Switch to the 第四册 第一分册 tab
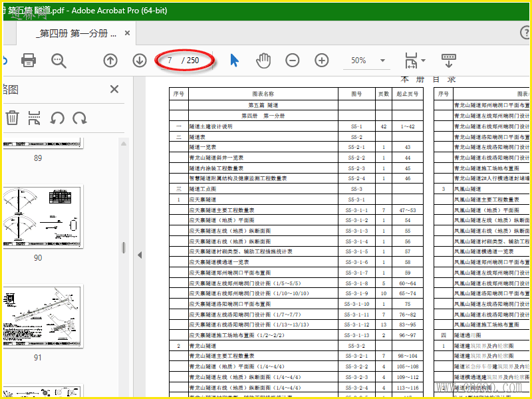Image resolution: width=532 pixels, height=399 pixels. click(x=76, y=33)
